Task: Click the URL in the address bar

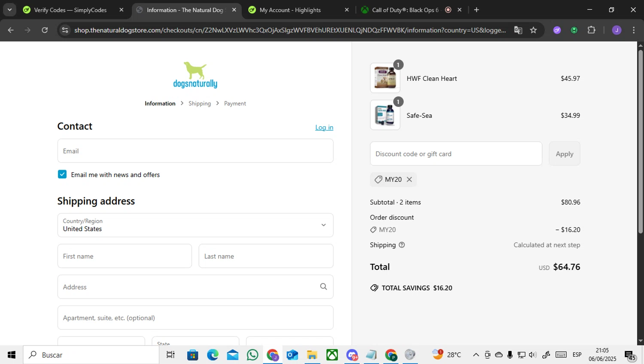Action: (290, 30)
